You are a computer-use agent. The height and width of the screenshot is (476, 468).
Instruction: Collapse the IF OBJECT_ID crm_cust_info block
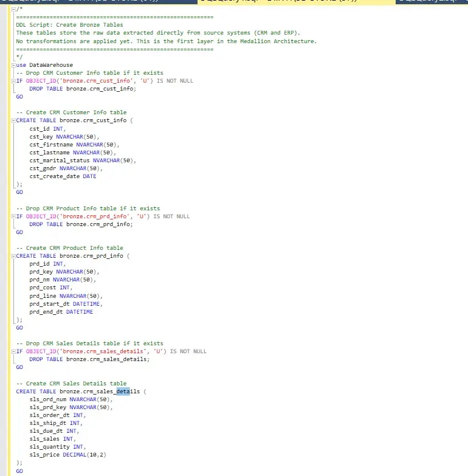click(13, 81)
